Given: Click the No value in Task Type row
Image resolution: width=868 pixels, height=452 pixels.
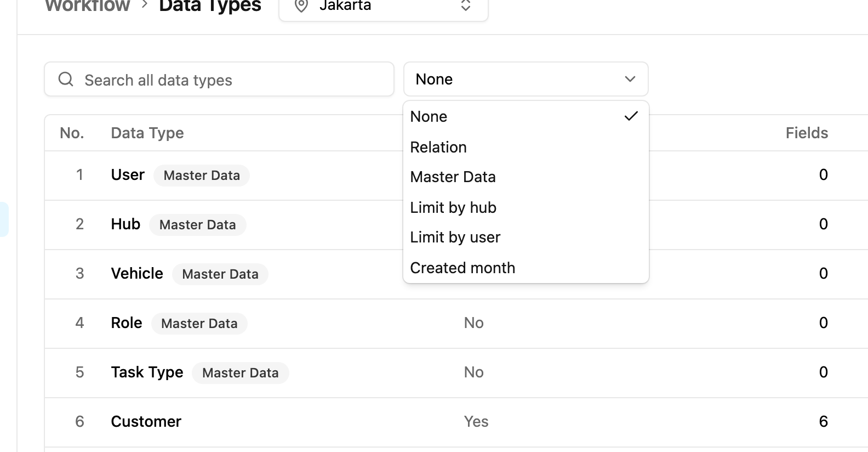Looking at the screenshot, I should (474, 372).
